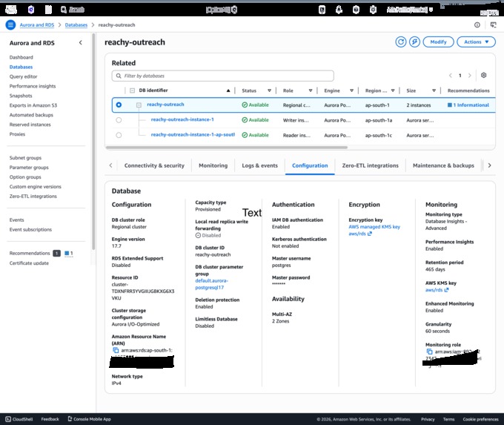The width and height of the screenshot is (504, 425).
Task: Open Cookie preferences in footer
Action: (x=480, y=419)
